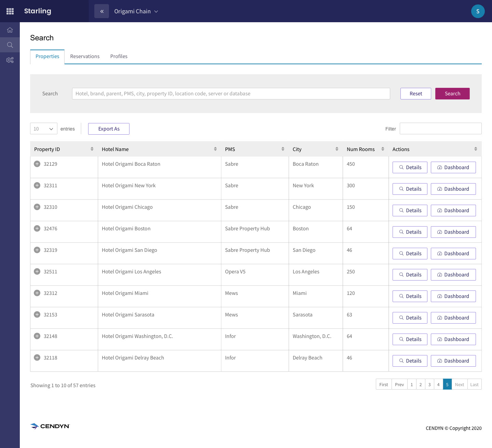Sort by Num Rooms column arrows
The height and width of the screenshot is (448, 492).
[x=383, y=149]
